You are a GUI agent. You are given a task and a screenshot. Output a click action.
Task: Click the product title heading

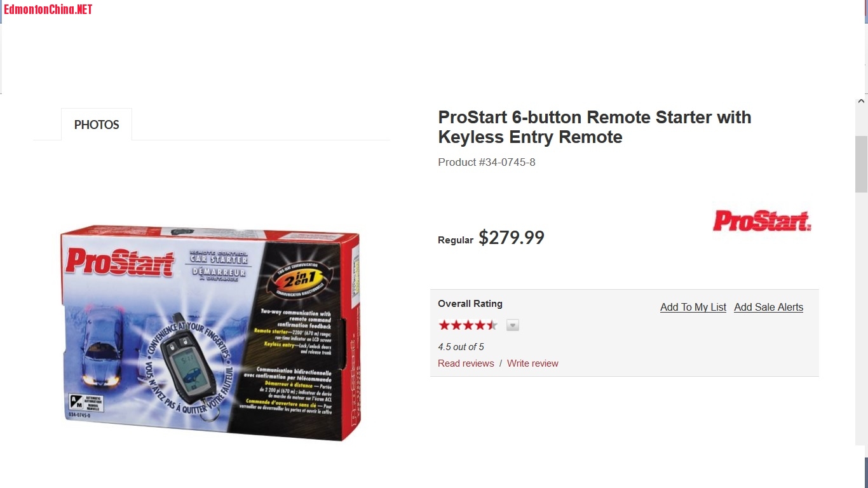[595, 127]
